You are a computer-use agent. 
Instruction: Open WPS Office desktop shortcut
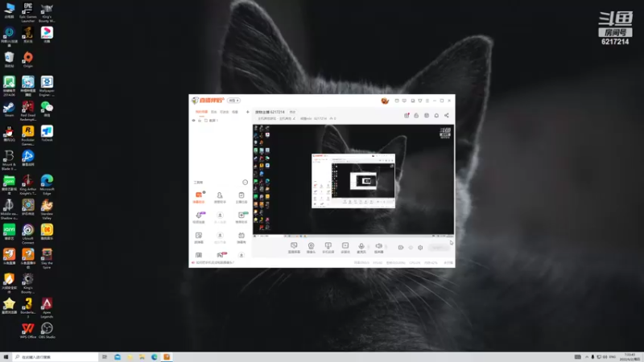point(28,331)
